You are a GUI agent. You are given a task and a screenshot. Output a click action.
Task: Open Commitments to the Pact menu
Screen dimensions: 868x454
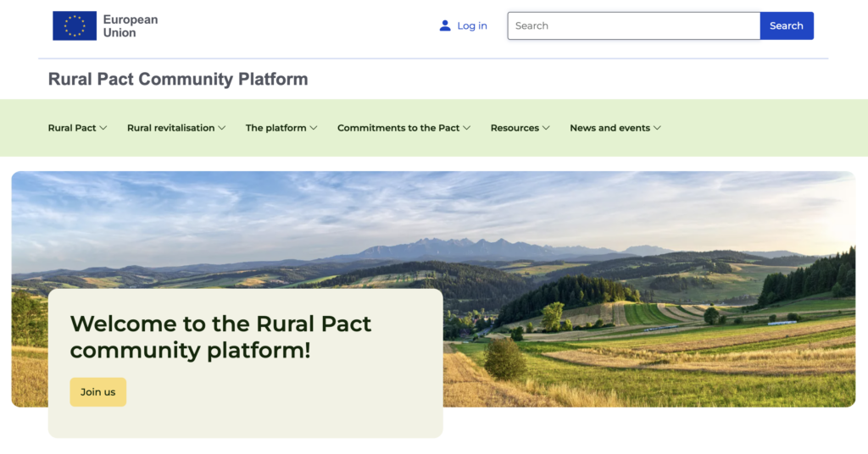click(398, 128)
